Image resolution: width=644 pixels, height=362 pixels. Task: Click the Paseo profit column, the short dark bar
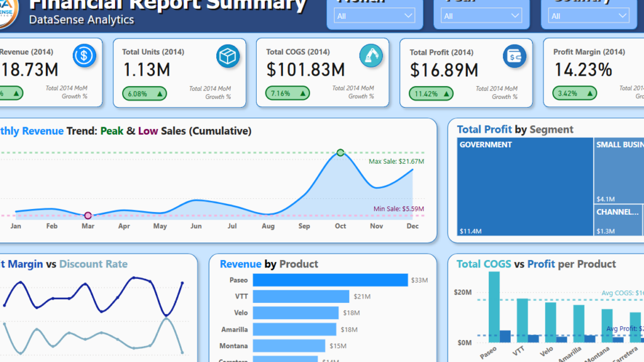(505, 336)
